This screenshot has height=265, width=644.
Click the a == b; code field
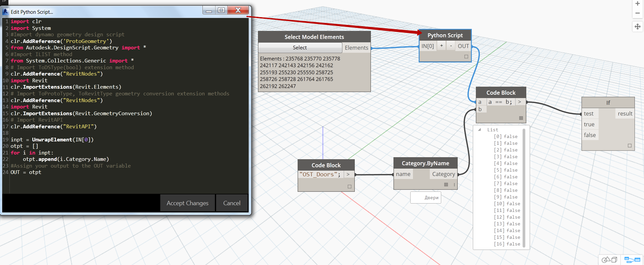(x=500, y=102)
